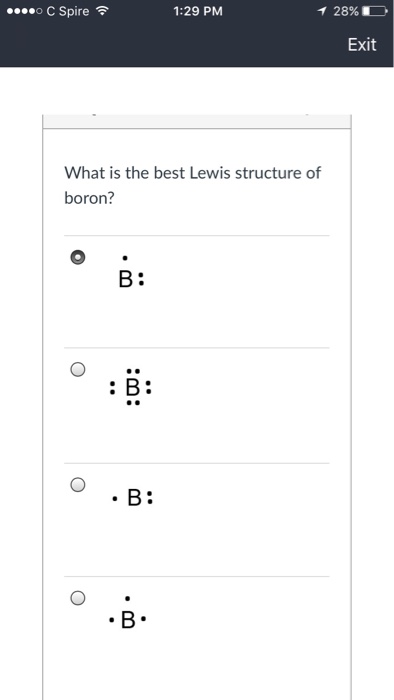Tap the Wi-Fi icon in status bar

pos(103,11)
